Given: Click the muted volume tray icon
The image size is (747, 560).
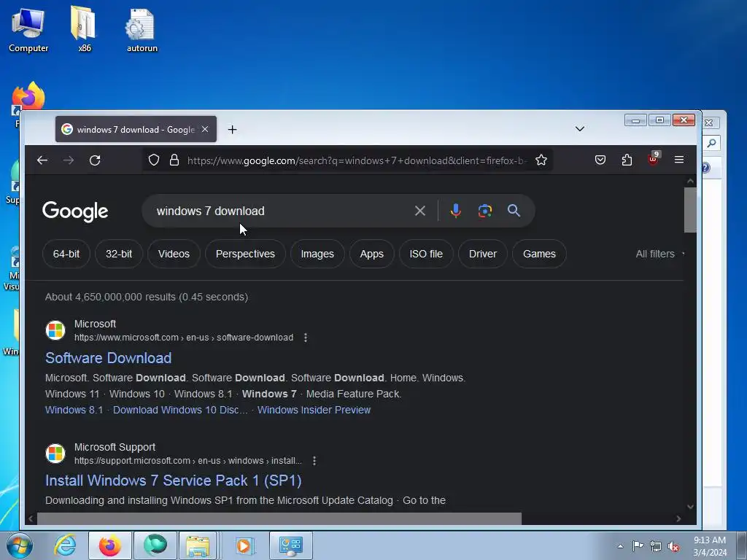Looking at the screenshot, I should pos(673,547).
